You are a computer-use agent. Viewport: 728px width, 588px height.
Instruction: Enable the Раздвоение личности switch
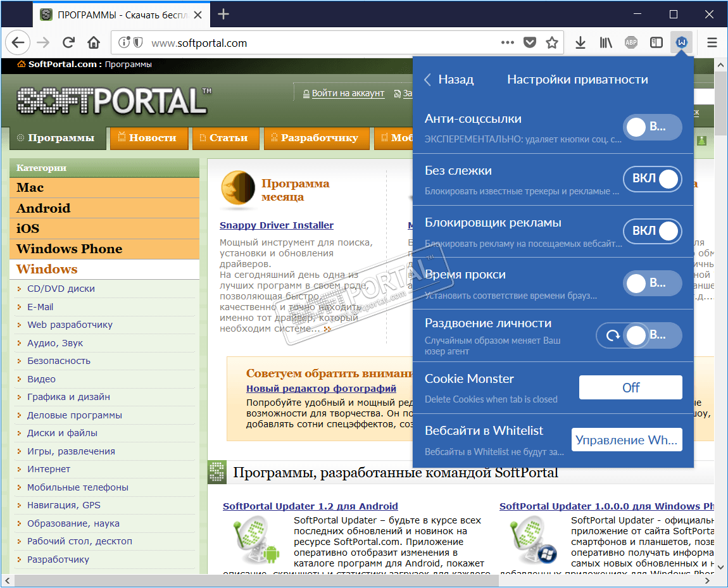point(652,335)
